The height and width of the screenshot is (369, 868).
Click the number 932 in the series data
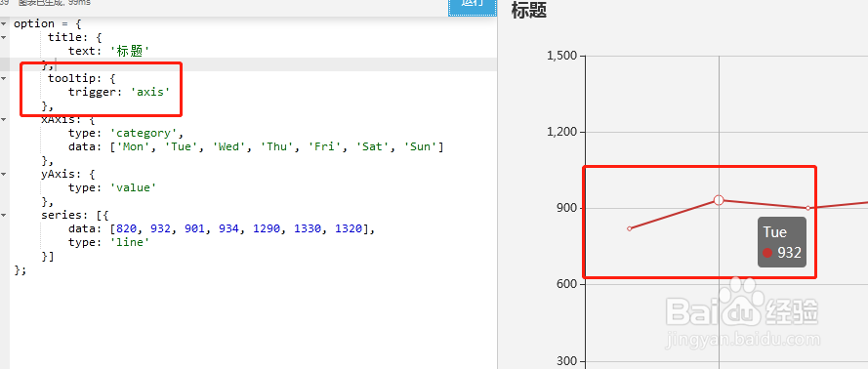click(x=160, y=229)
